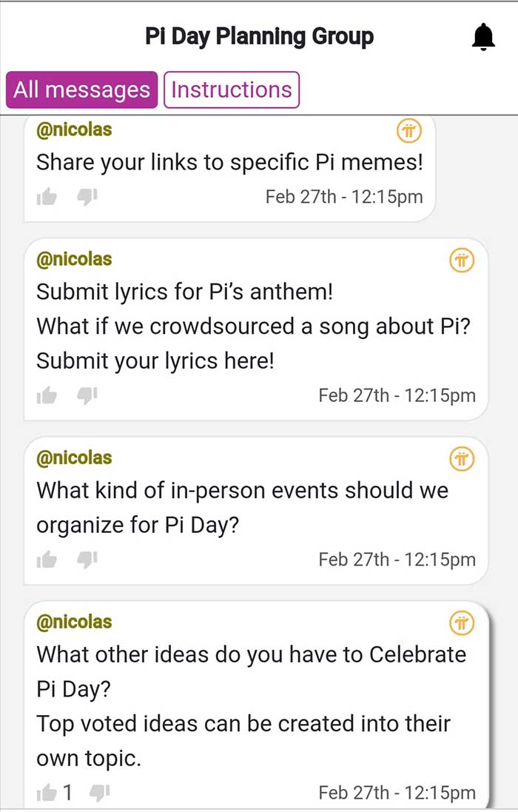The image size is (518, 812).
Task: Click Pi badge on the anthem message
Action: pyautogui.click(x=462, y=260)
